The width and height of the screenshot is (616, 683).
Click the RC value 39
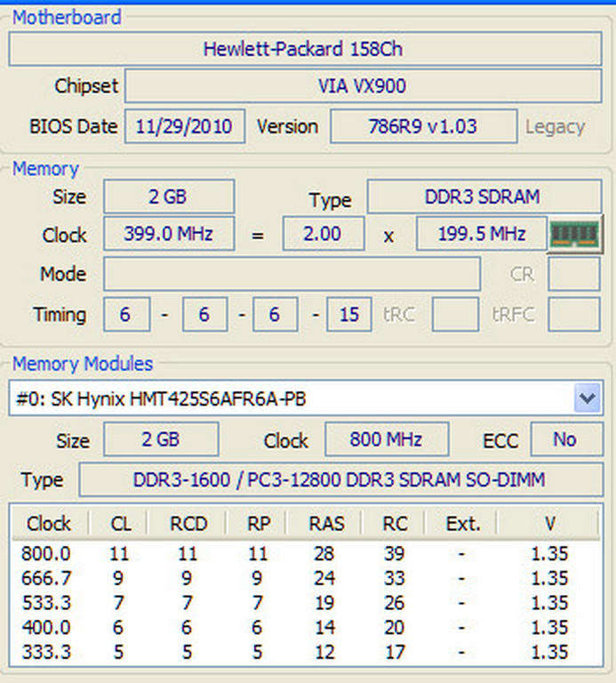(x=395, y=554)
